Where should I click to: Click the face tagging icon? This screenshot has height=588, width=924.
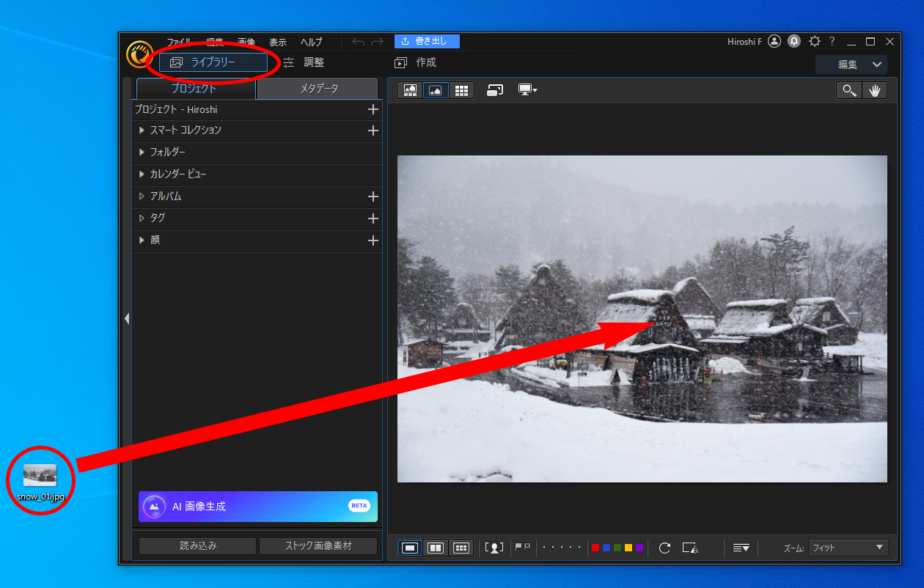pos(494,548)
